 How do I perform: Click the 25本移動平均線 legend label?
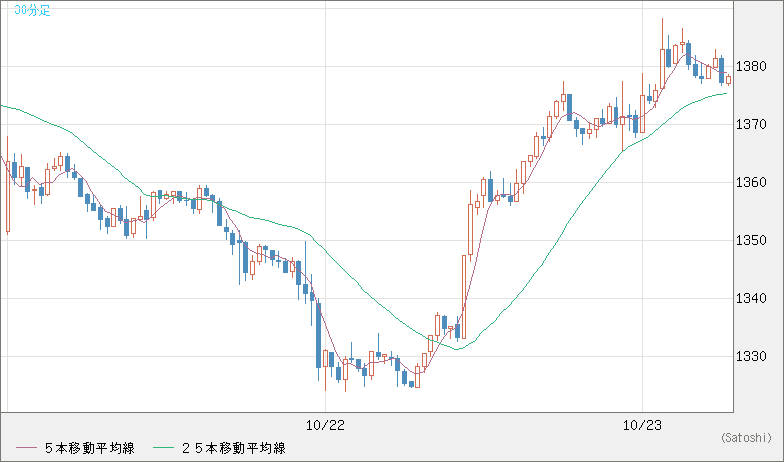[234, 448]
